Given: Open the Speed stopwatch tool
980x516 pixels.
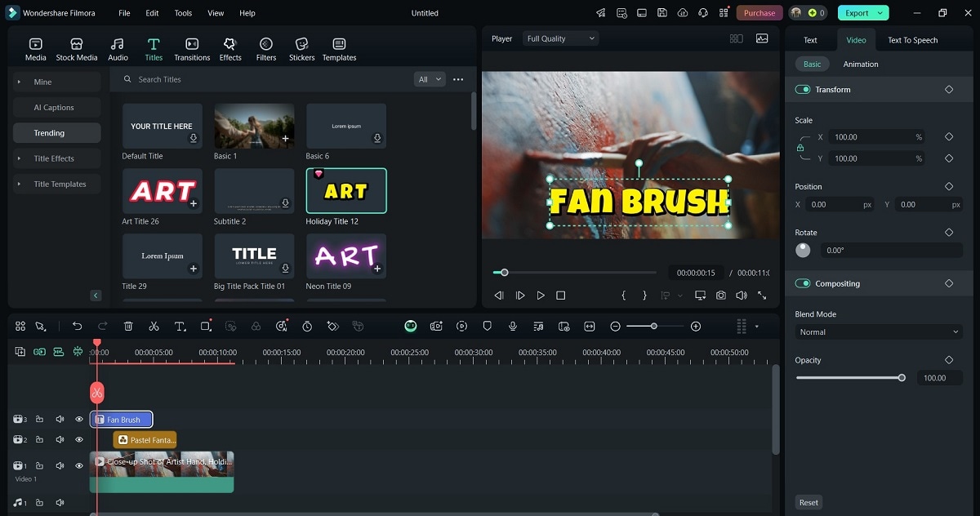Looking at the screenshot, I should tap(307, 326).
